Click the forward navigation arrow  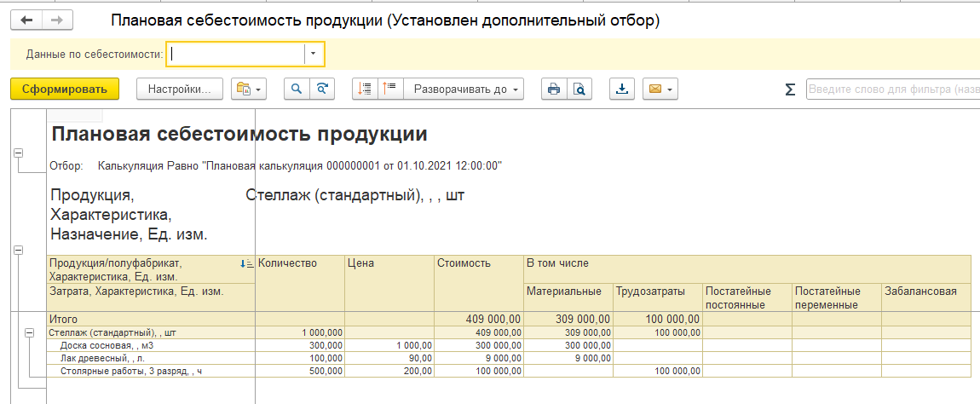pyautogui.click(x=56, y=20)
